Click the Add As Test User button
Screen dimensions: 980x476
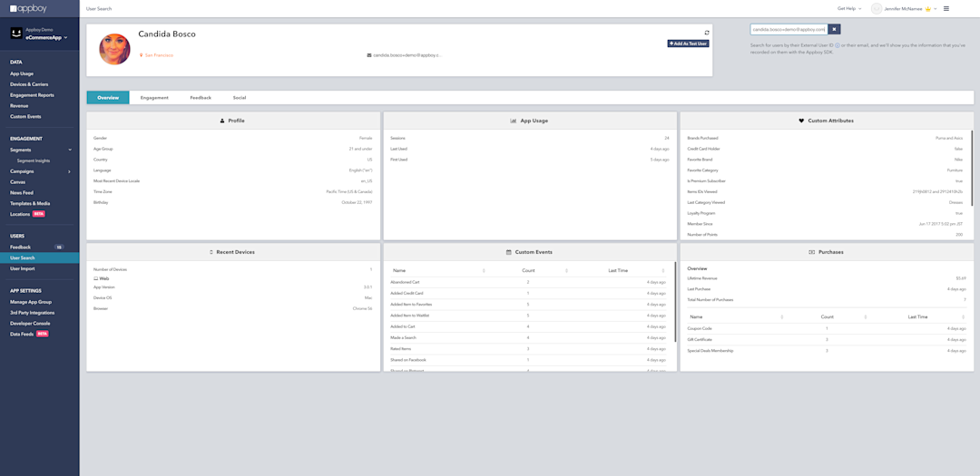coord(688,44)
